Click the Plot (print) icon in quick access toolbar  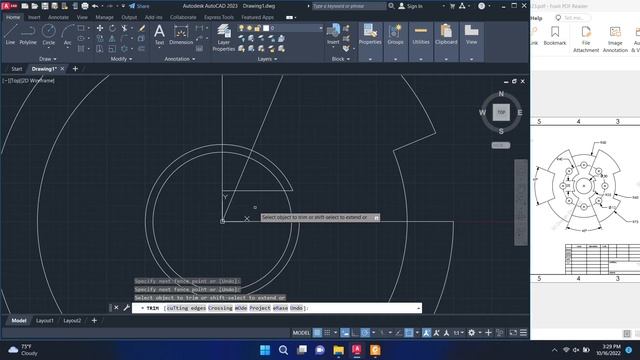tap(85, 6)
